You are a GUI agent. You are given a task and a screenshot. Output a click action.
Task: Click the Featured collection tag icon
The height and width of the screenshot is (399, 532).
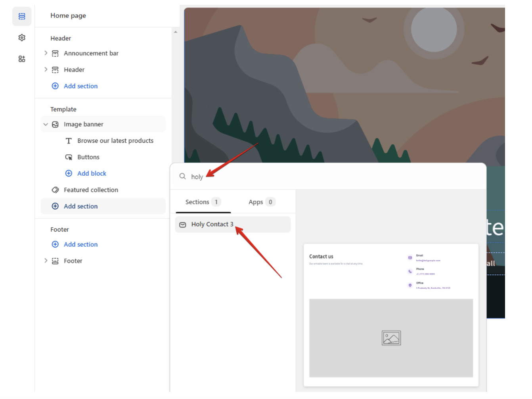[55, 190]
